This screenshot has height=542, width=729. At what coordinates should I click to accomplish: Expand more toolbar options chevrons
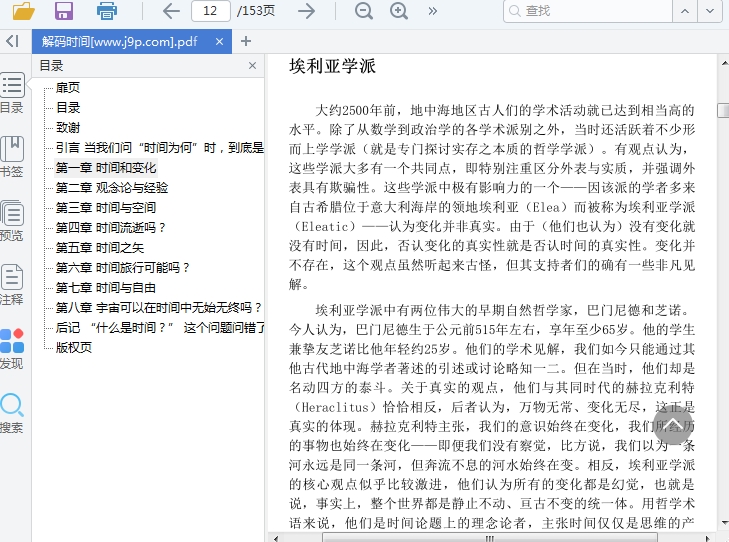click(433, 11)
